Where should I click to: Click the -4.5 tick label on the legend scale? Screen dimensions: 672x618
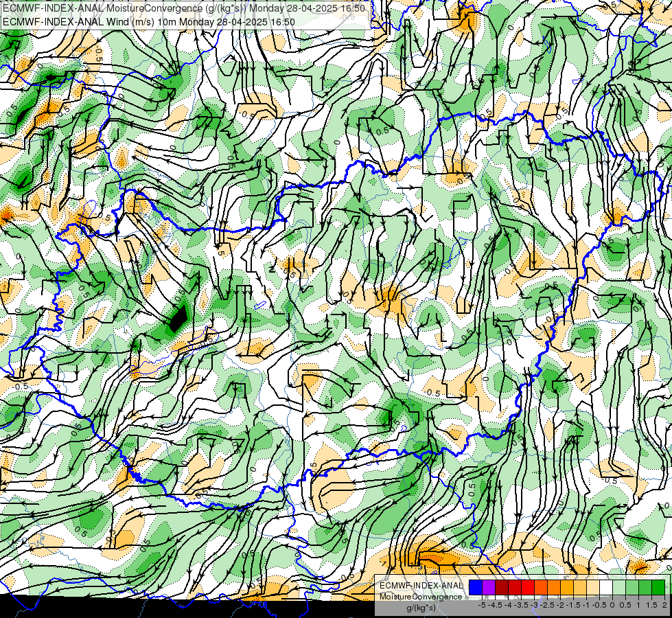click(496, 605)
